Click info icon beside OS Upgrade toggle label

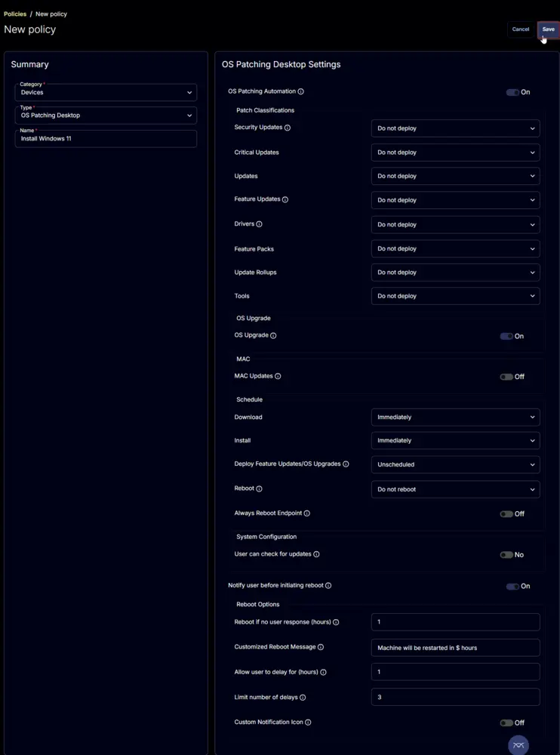point(273,336)
